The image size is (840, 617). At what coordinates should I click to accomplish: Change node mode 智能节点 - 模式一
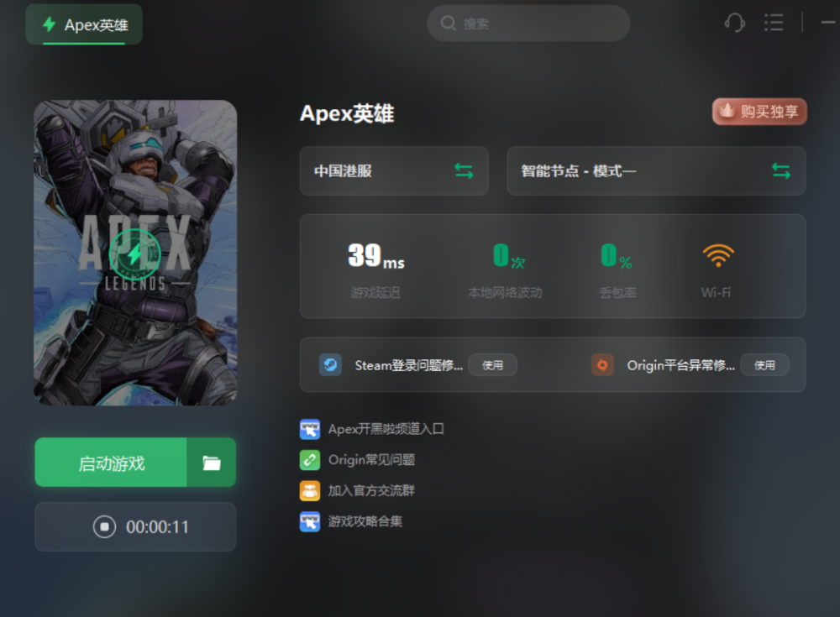click(656, 171)
